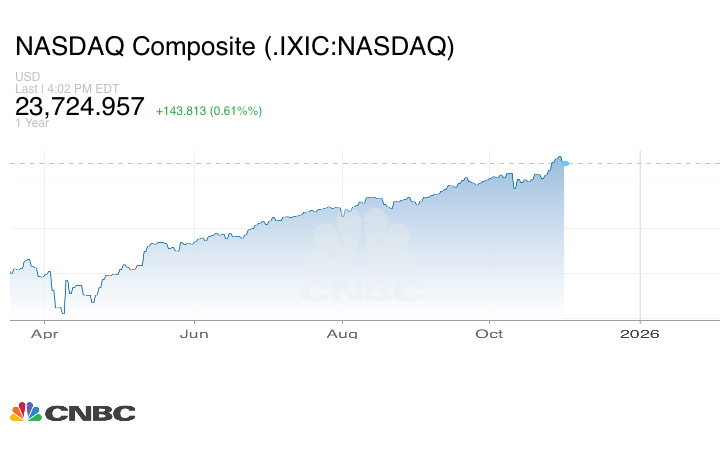Select the Oct label on the time axis
This screenshot has height=450, width=720.
click(x=489, y=334)
